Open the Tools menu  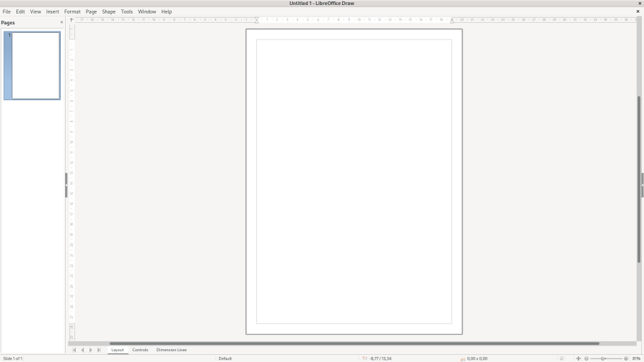[127, 11]
